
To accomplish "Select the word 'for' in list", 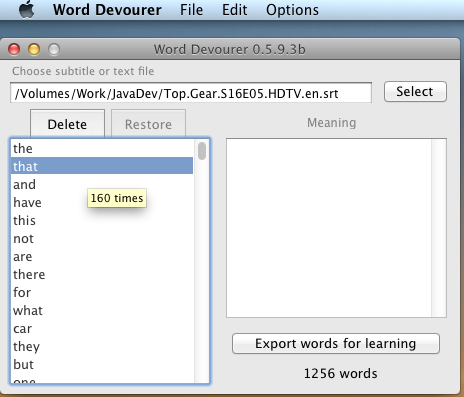I will (102, 292).
